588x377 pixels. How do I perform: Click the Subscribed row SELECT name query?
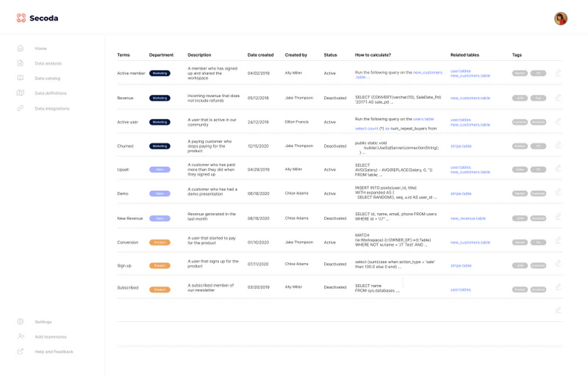point(377,288)
